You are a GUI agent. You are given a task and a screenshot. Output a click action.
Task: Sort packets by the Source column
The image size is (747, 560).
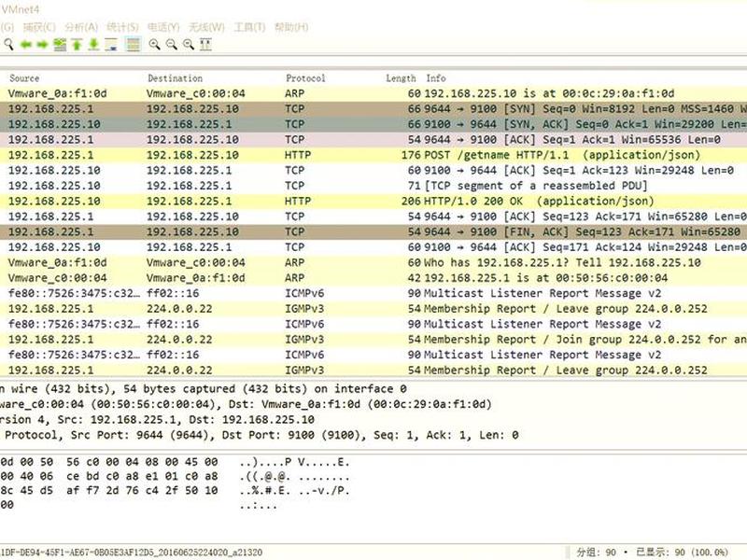24,78
